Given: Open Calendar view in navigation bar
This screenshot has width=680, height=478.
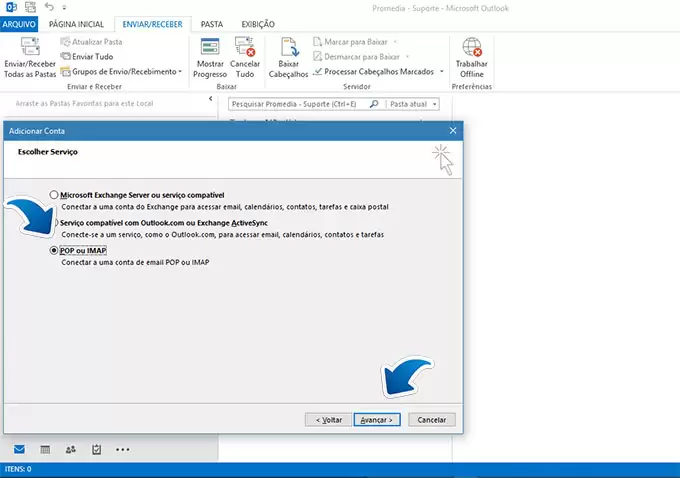Looking at the screenshot, I should click(x=45, y=449).
